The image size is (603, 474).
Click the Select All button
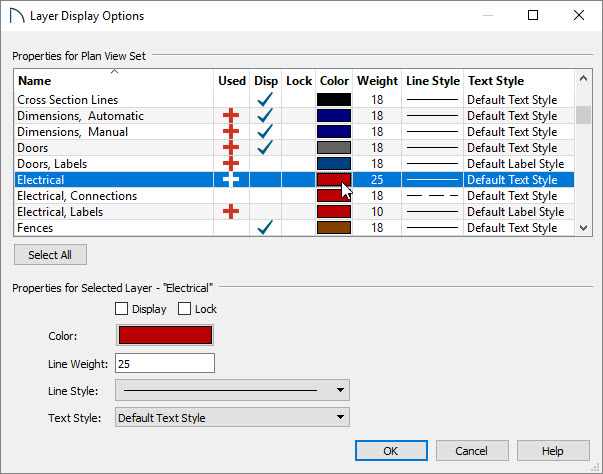(x=50, y=254)
